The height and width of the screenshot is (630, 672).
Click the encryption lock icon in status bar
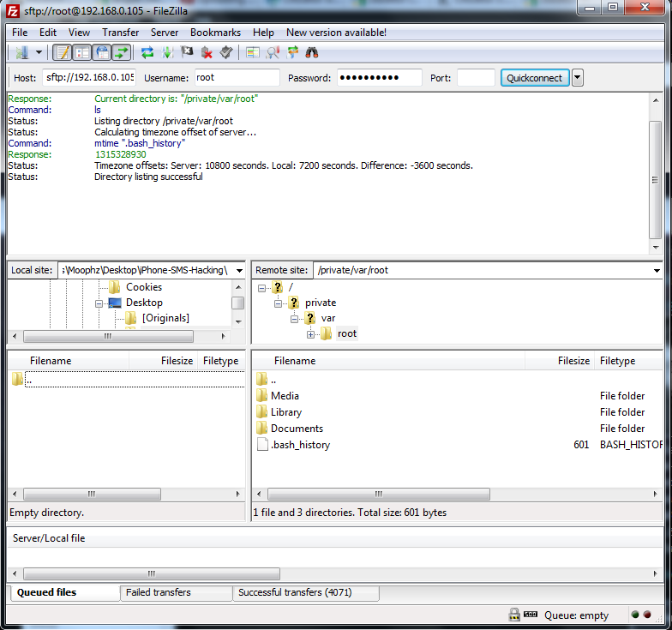click(x=514, y=615)
